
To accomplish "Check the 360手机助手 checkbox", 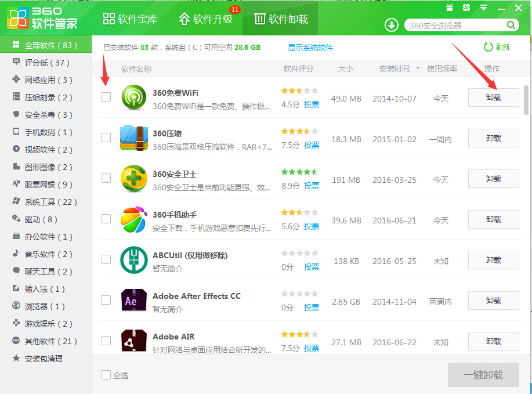I will click(106, 219).
